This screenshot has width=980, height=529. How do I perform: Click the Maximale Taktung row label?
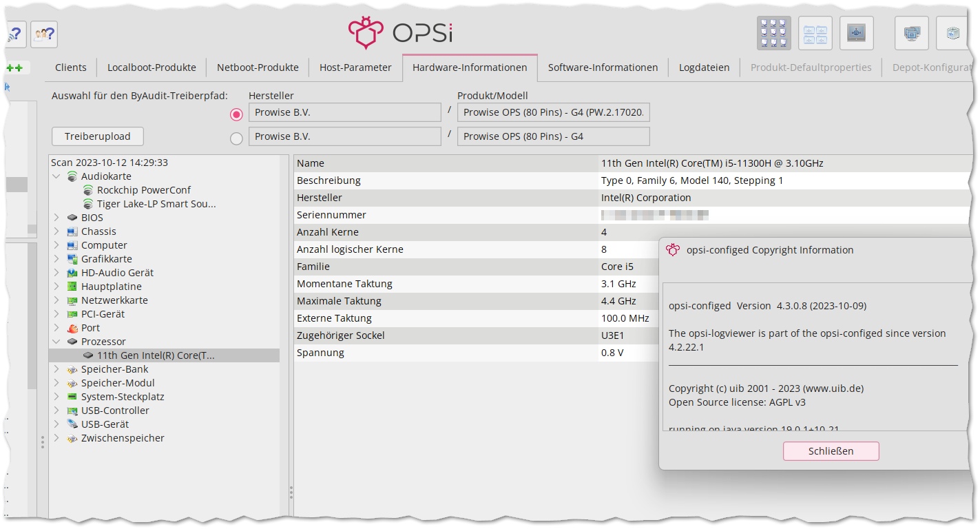coord(339,301)
